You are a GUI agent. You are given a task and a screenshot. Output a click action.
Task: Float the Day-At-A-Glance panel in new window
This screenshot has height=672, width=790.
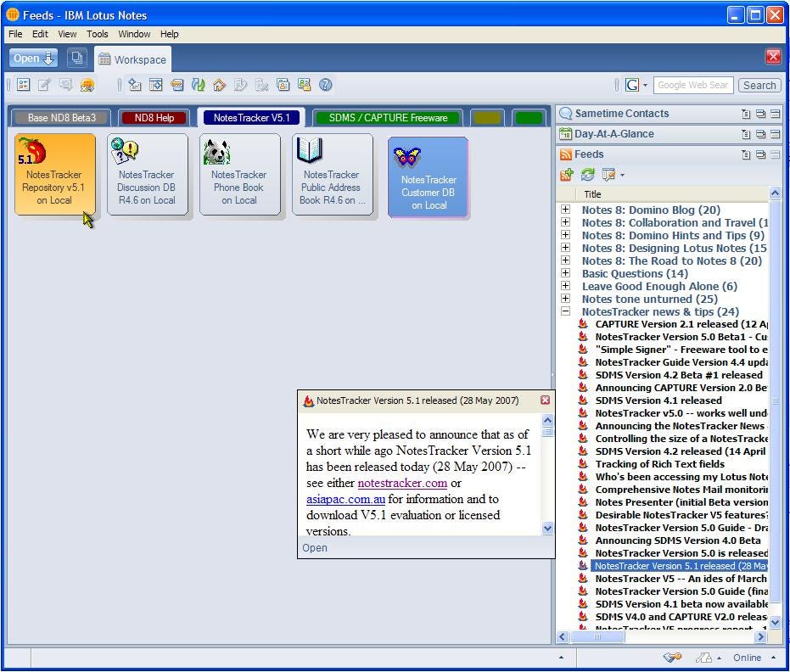761,135
